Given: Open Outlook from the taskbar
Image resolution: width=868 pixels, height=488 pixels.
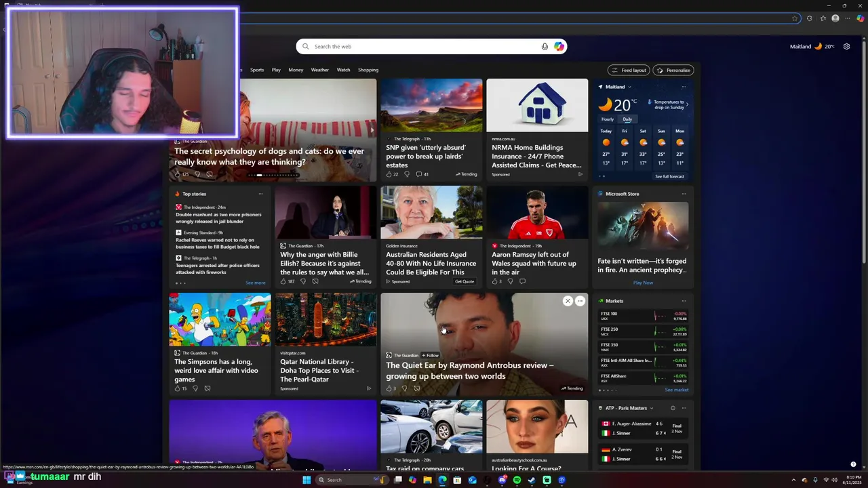Looking at the screenshot, I should point(472,480).
